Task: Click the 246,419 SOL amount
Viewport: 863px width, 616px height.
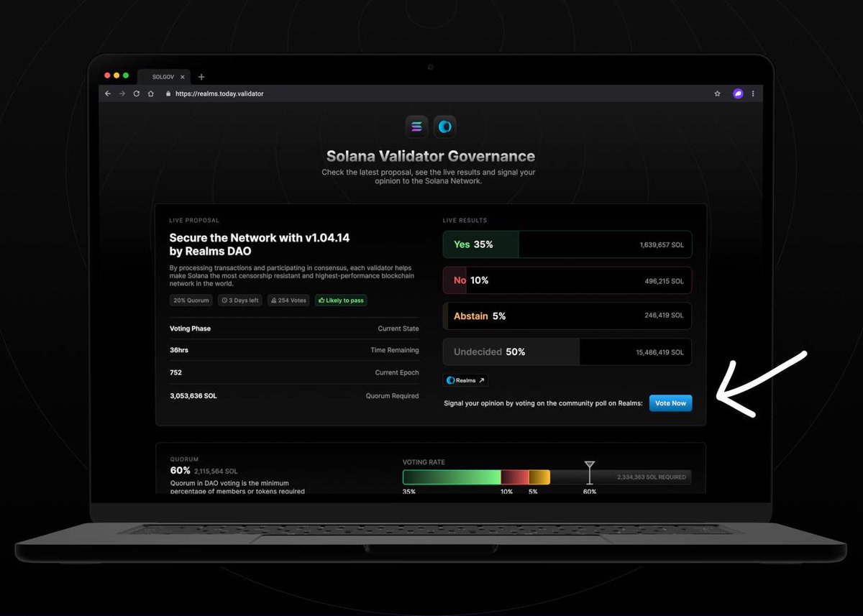Action: tap(665, 315)
